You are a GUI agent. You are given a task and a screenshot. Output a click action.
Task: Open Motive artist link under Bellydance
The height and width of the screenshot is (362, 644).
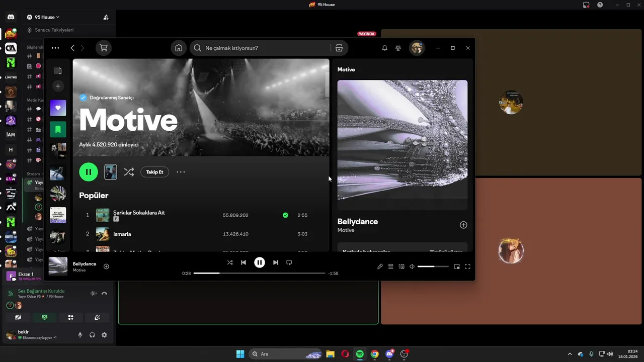click(346, 230)
